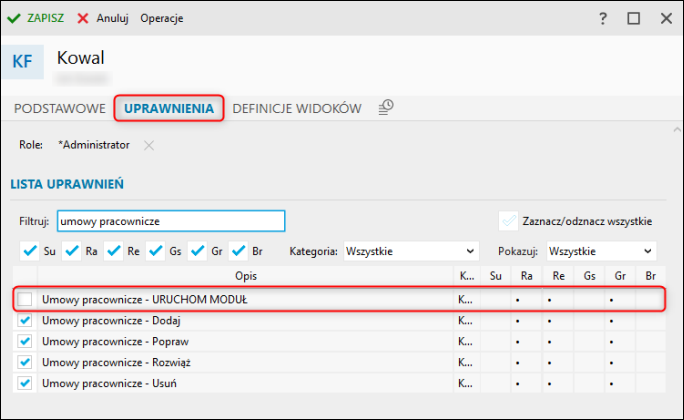Click the Anuluj button label
The height and width of the screenshot is (420, 684).
coord(113,18)
